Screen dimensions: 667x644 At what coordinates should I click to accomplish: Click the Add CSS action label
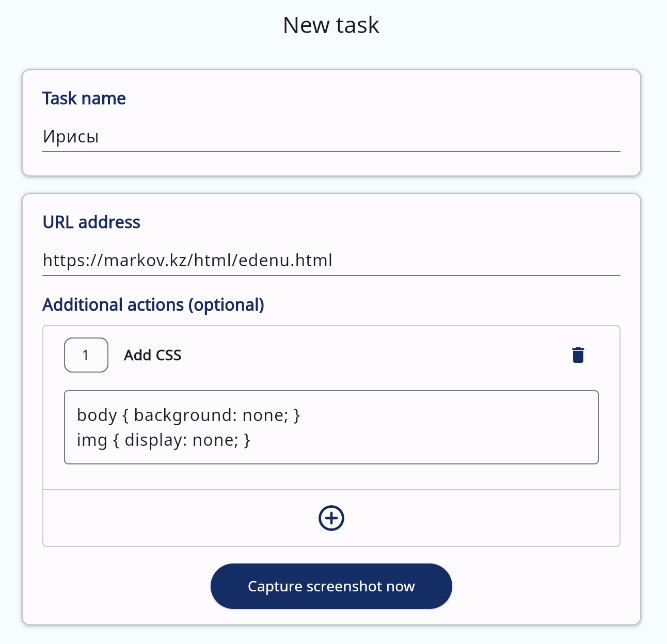152,355
